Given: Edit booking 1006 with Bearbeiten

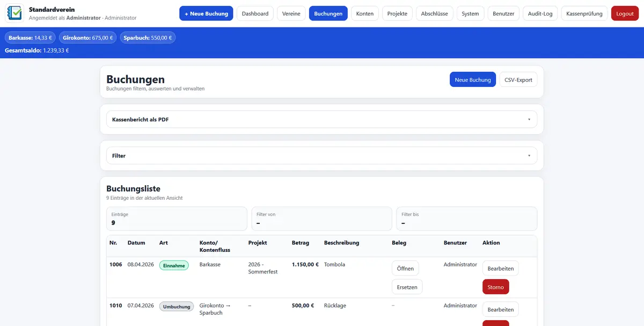Looking at the screenshot, I should click(x=500, y=269).
